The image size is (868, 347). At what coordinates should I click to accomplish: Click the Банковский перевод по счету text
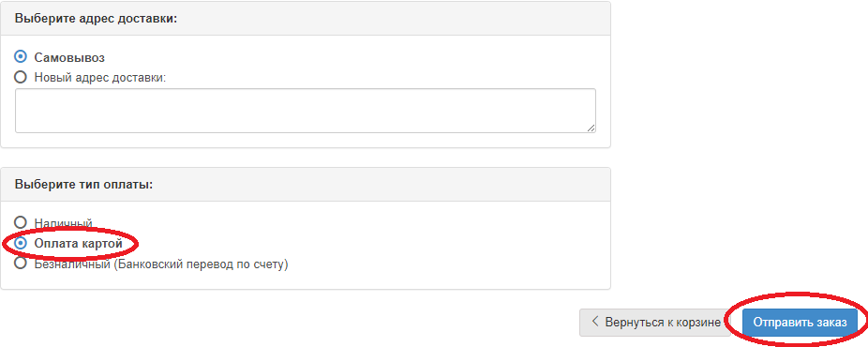coord(193,264)
